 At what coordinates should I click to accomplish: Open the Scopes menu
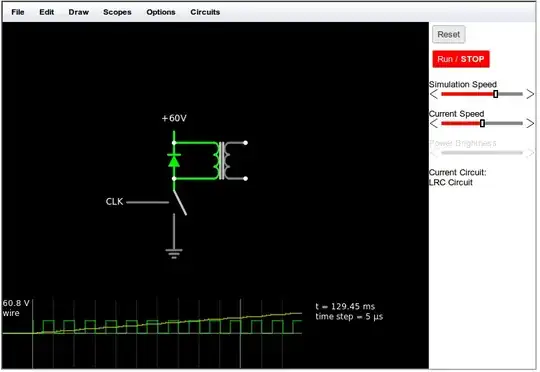117,12
